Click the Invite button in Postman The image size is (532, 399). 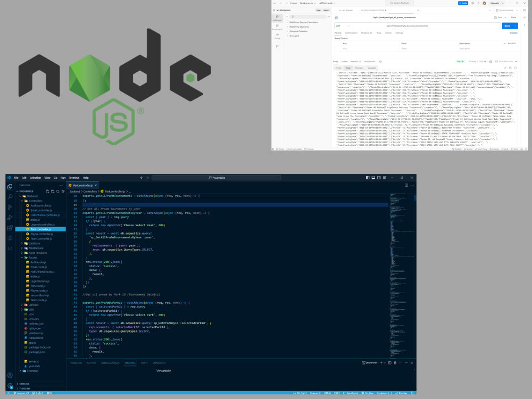[463, 3]
